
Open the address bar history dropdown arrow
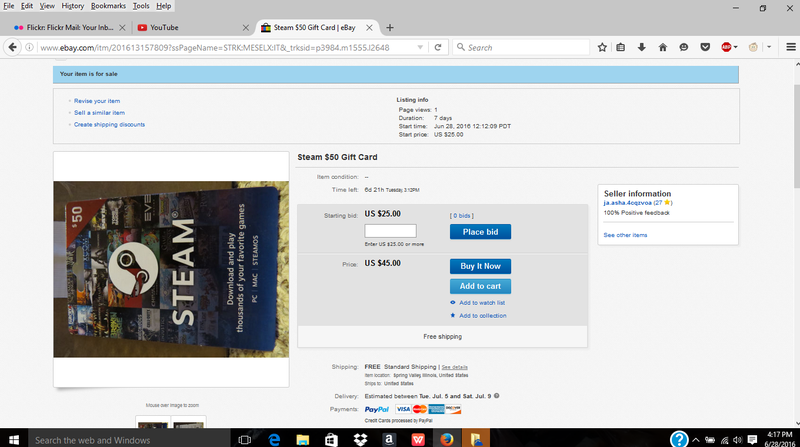point(420,47)
